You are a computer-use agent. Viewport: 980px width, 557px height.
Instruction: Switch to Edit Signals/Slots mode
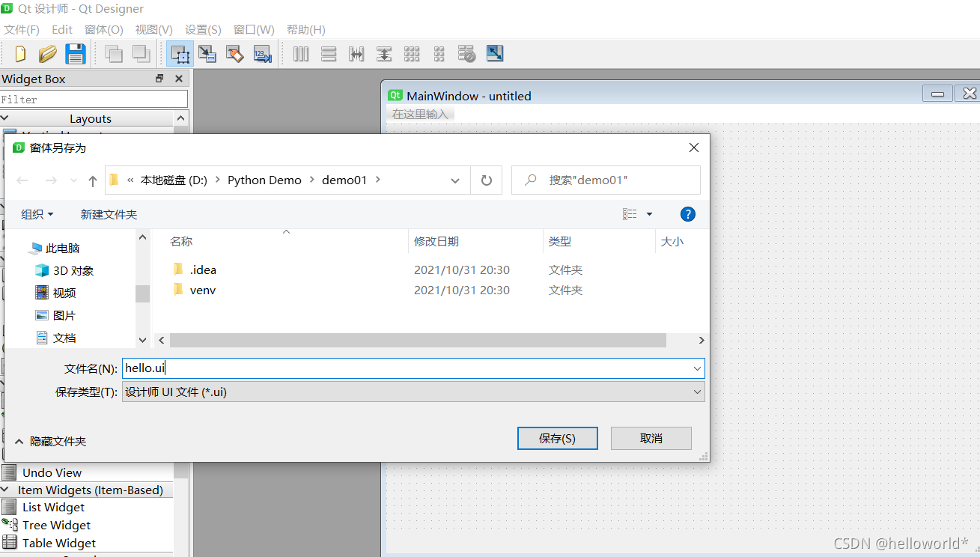click(x=207, y=54)
